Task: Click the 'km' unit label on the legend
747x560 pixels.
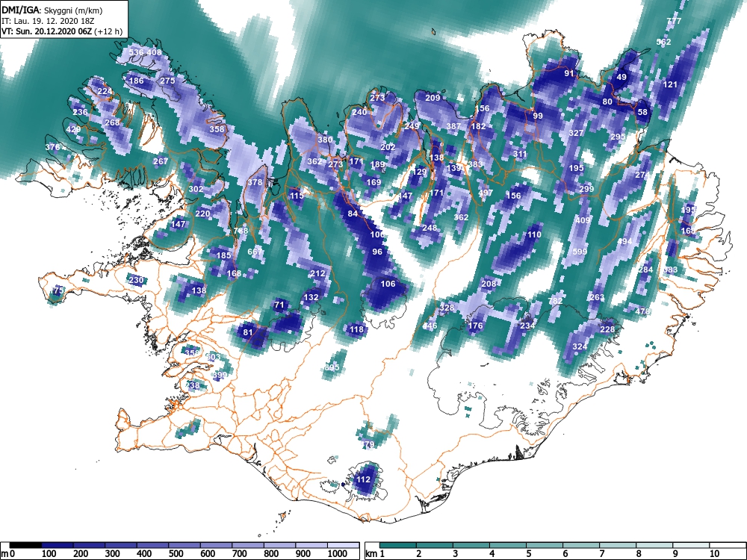Action: coord(371,554)
